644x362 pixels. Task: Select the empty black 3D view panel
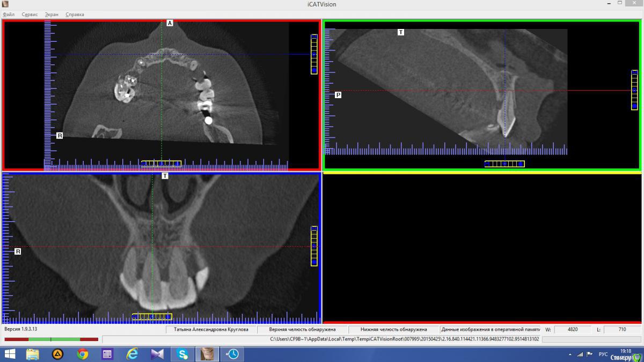pos(481,247)
